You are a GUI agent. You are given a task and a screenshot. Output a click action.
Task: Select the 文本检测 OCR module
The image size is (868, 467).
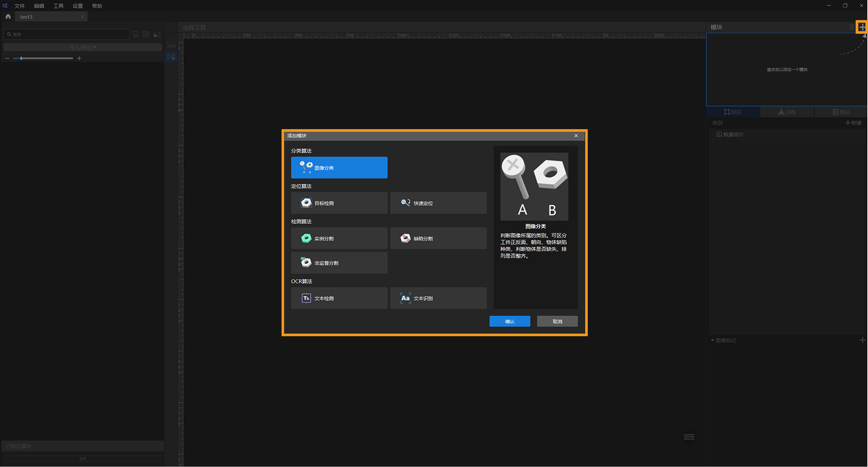tap(339, 298)
